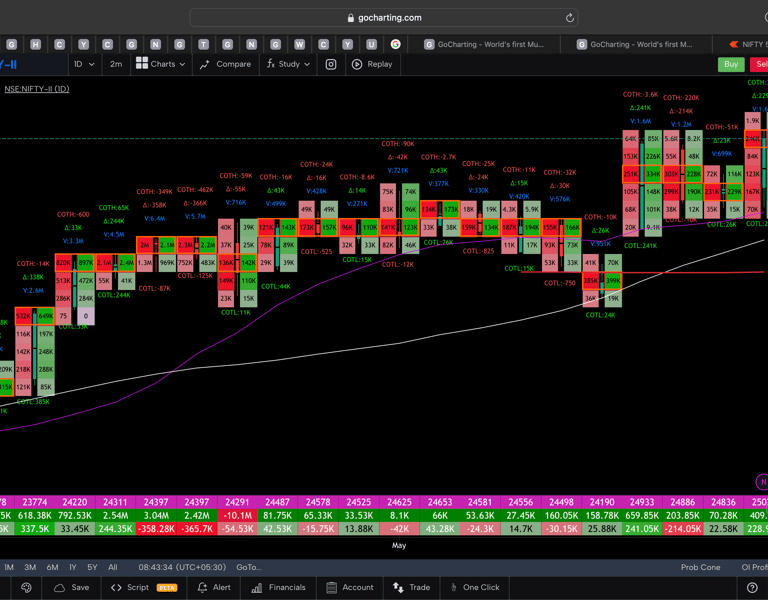
Task: Click the -10.1M red volume cell
Action: [237, 515]
